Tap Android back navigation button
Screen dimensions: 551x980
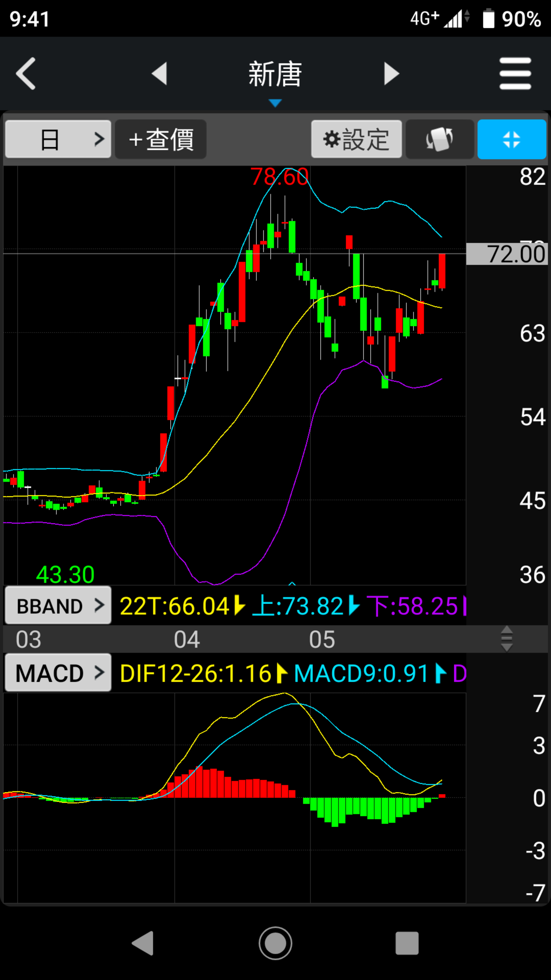[x=143, y=943]
